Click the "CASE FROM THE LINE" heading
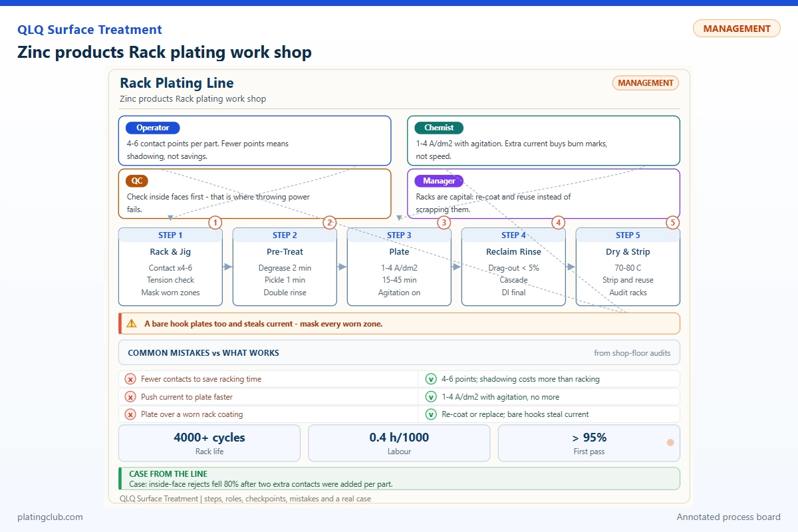 (x=168, y=474)
